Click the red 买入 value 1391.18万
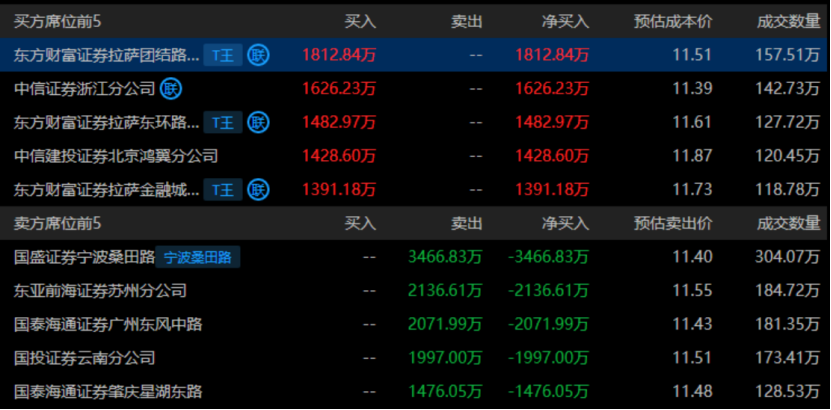The width and height of the screenshot is (831, 410). point(339,189)
